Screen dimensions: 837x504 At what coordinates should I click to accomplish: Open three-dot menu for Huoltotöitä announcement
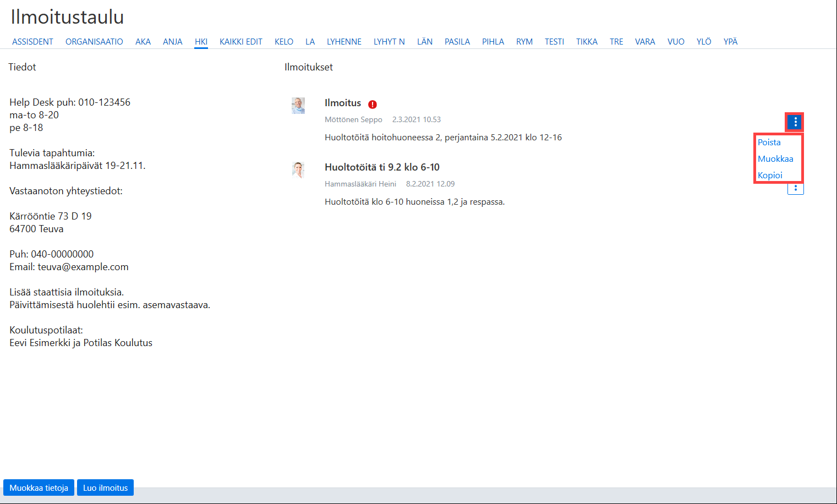pyautogui.click(x=795, y=189)
